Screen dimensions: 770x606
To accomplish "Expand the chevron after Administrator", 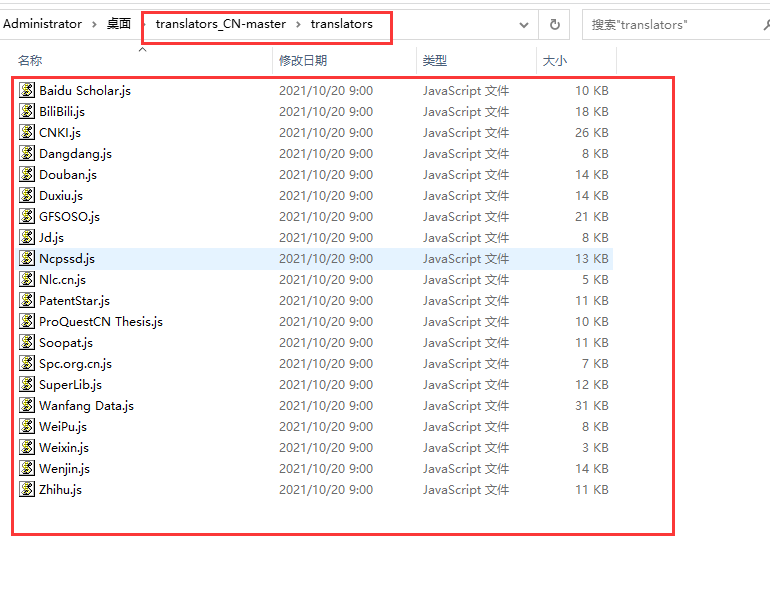I will [94, 24].
